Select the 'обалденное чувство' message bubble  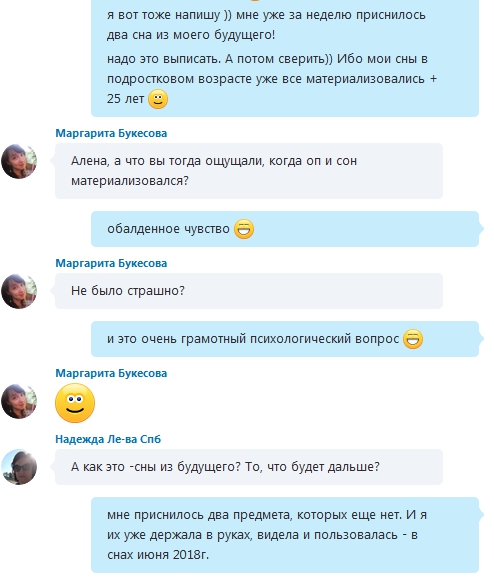click(285, 229)
